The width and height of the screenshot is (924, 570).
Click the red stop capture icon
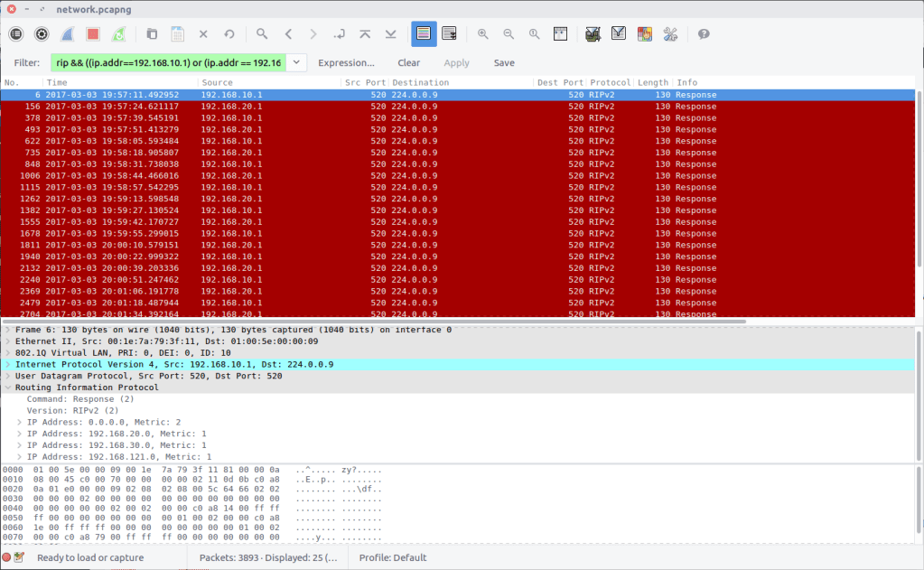(x=92, y=34)
